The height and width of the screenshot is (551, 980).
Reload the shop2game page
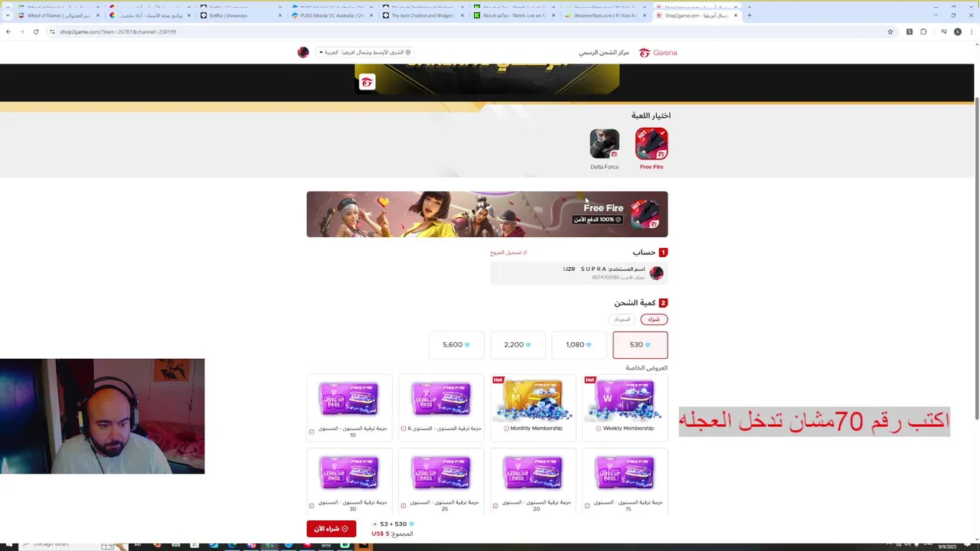[36, 32]
